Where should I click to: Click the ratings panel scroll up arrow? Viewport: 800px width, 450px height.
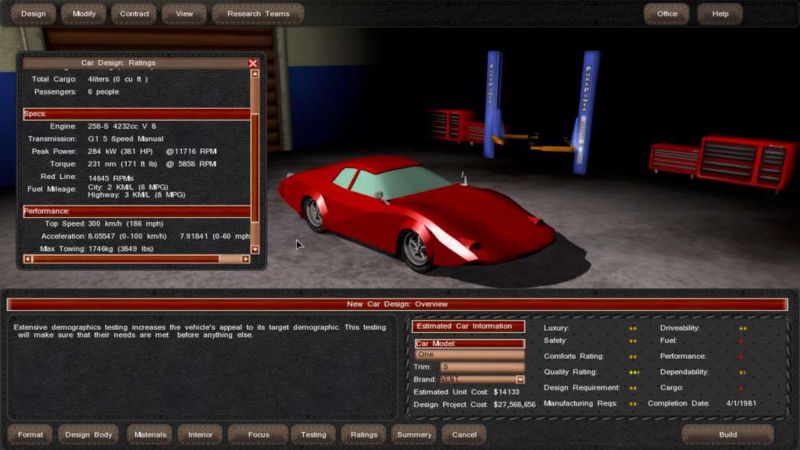tap(255, 74)
